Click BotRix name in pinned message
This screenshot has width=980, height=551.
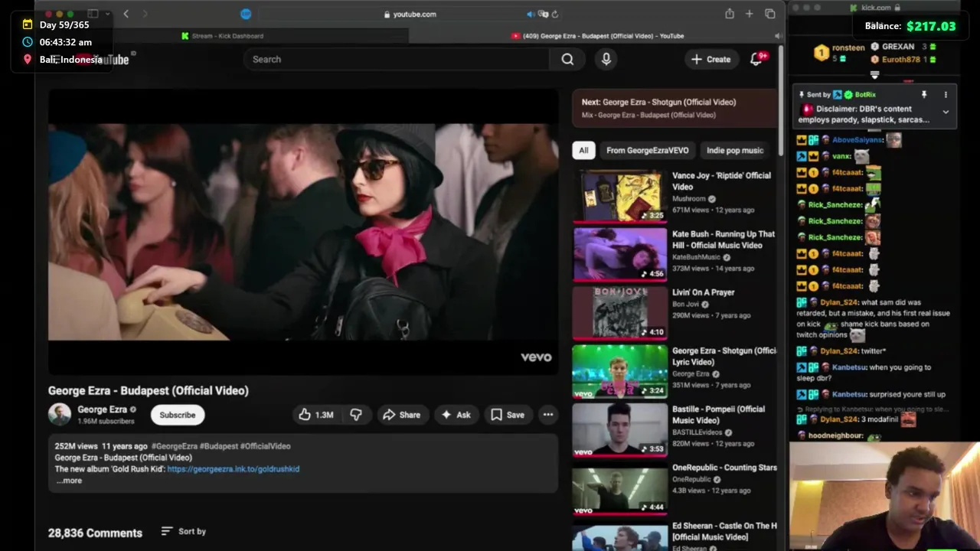pyautogui.click(x=865, y=95)
